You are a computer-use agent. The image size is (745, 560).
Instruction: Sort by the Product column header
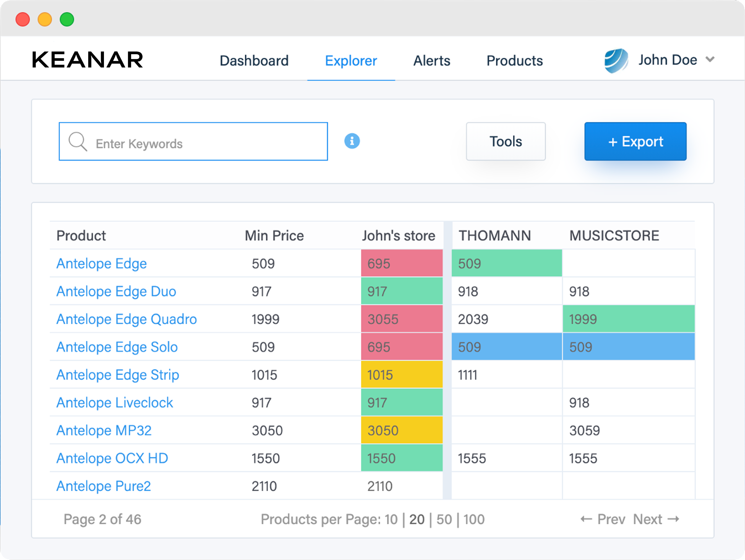tap(81, 235)
